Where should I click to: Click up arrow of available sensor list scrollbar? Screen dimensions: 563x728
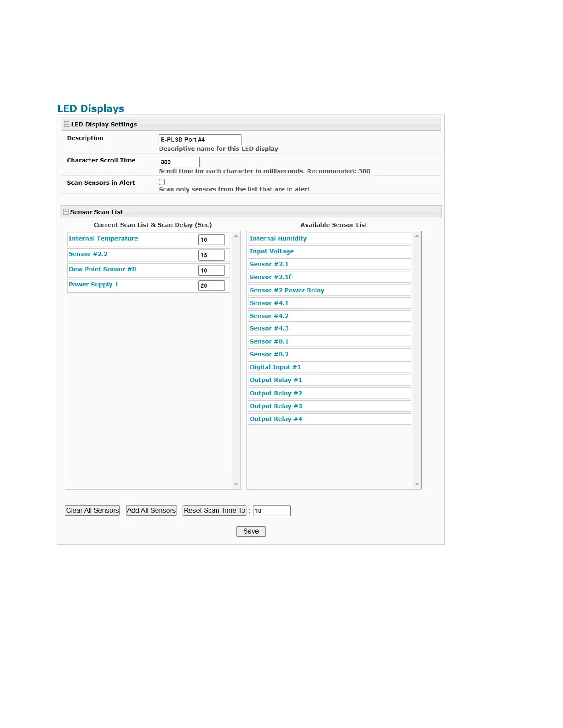(x=417, y=236)
